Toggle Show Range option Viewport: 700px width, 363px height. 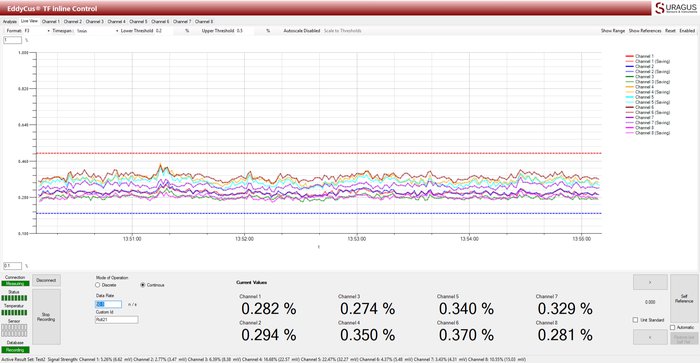(613, 31)
